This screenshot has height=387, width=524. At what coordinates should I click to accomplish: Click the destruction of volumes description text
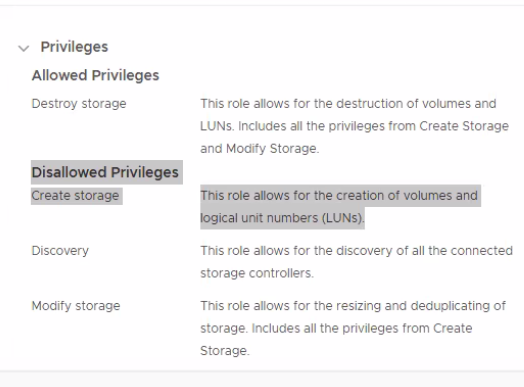click(354, 126)
